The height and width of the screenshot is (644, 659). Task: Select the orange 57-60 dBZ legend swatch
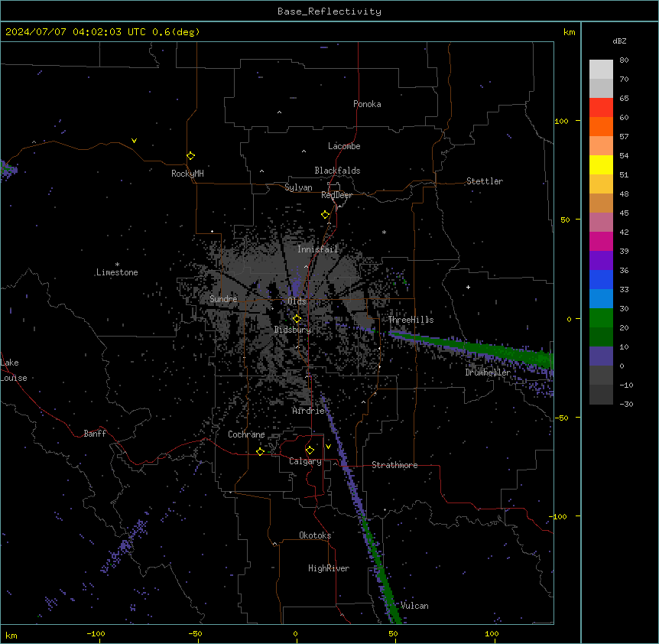click(601, 126)
